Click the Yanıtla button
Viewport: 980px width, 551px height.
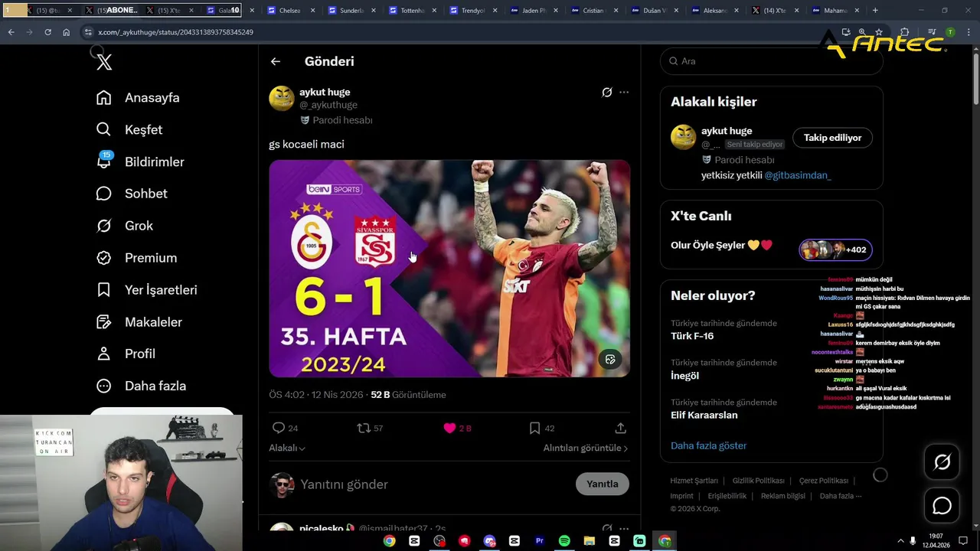click(x=603, y=484)
